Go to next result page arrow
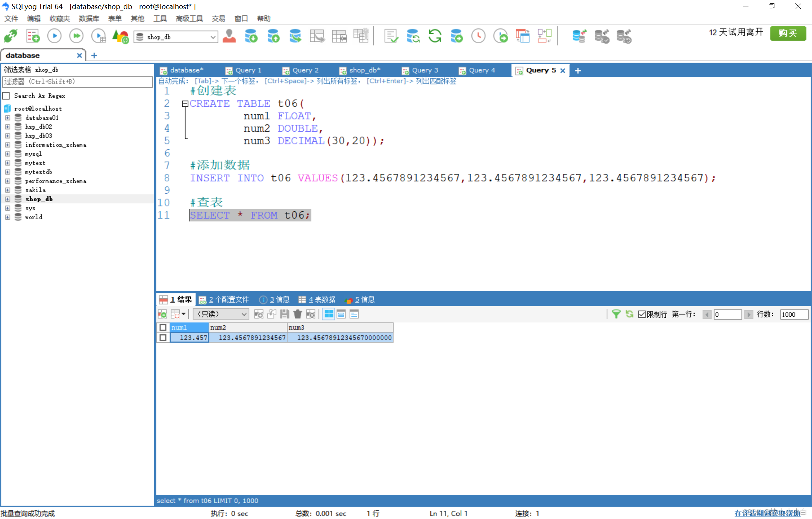Screen dimensions: 812x519 (x=748, y=314)
